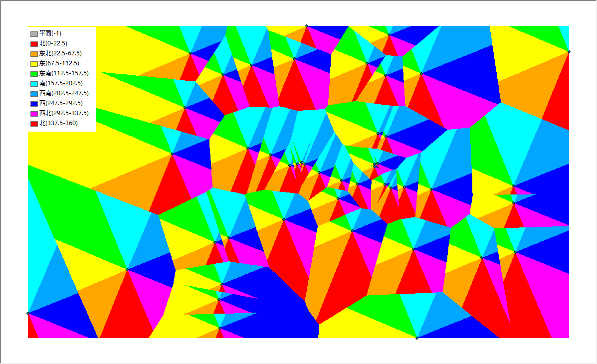Select the legend text 西(247.5-292.5)
This screenshot has width=597, height=364.
click(x=61, y=103)
